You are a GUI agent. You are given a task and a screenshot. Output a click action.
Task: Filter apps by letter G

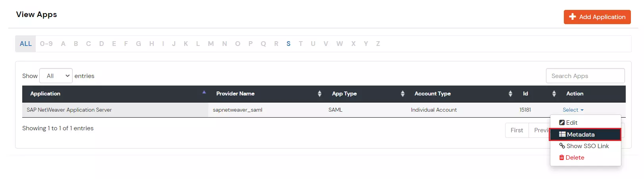pyautogui.click(x=138, y=44)
